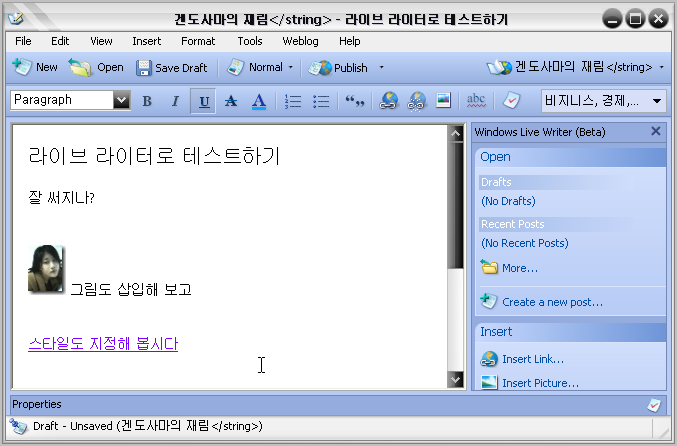
Task: Open the Help menu
Action: pyautogui.click(x=349, y=41)
